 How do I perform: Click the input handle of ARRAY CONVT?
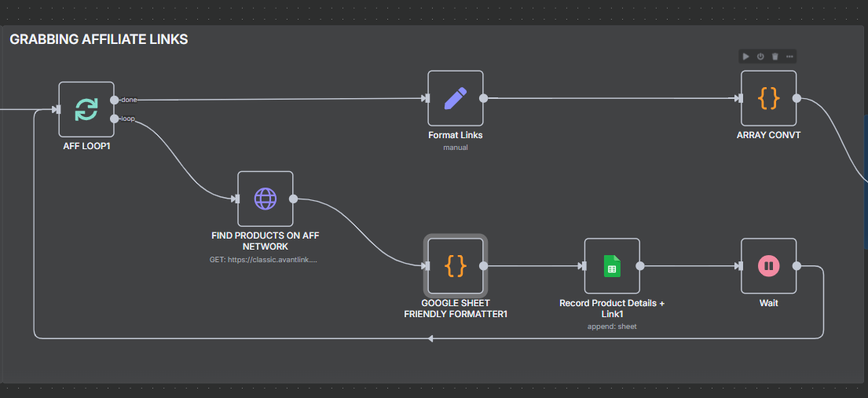[740, 98]
